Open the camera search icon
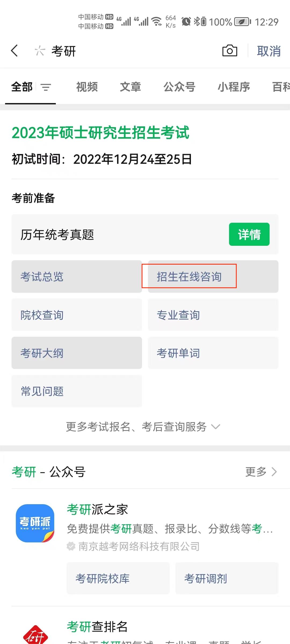This screenshot has height=644, width=290. (x=230, y=51)
